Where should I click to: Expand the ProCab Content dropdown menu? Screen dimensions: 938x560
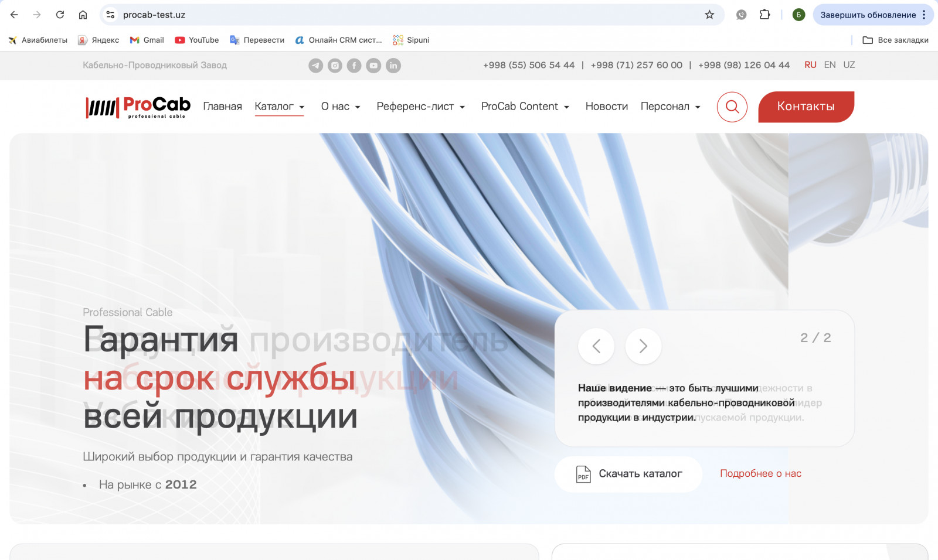[x=525, y=107]
